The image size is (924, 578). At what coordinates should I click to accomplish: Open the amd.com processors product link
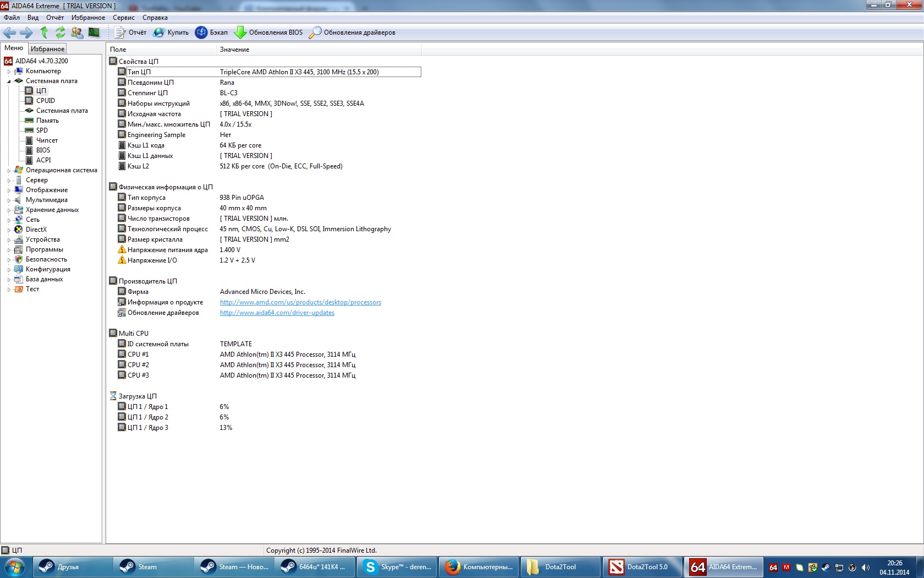(300, 302)
